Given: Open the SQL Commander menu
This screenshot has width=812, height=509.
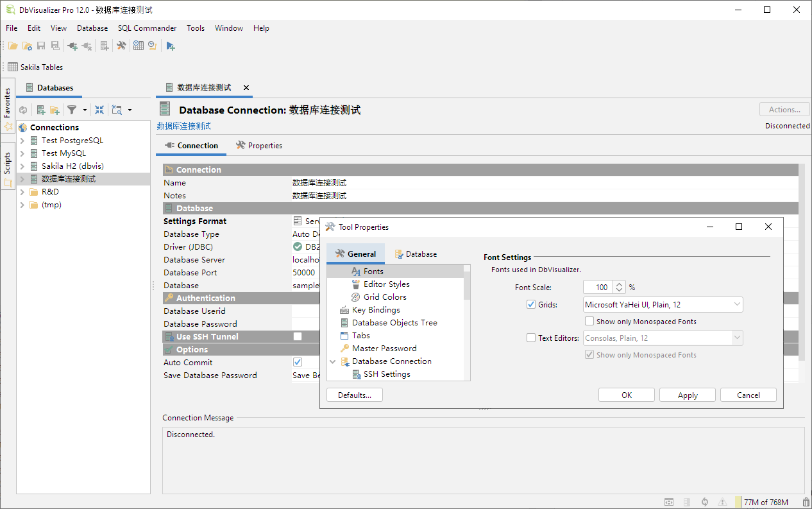Looking at the screenshot, I should coord(147,28).
